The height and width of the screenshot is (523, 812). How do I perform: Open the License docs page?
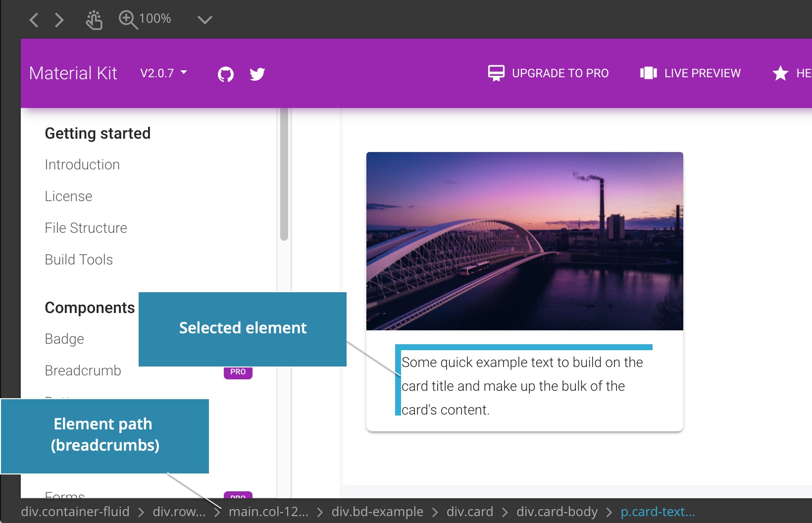coord(68,196)
